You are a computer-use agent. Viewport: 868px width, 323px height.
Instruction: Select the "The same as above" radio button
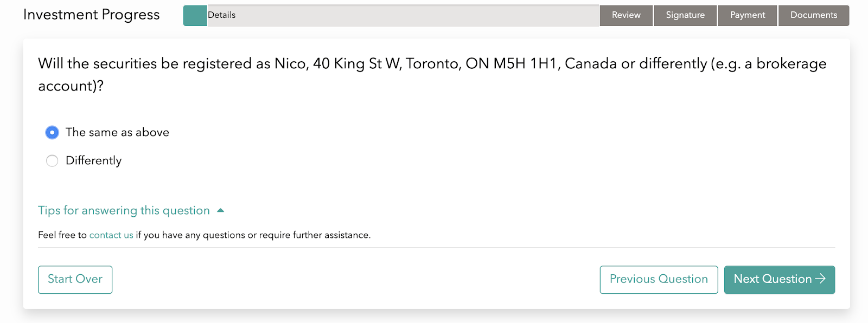52,132
